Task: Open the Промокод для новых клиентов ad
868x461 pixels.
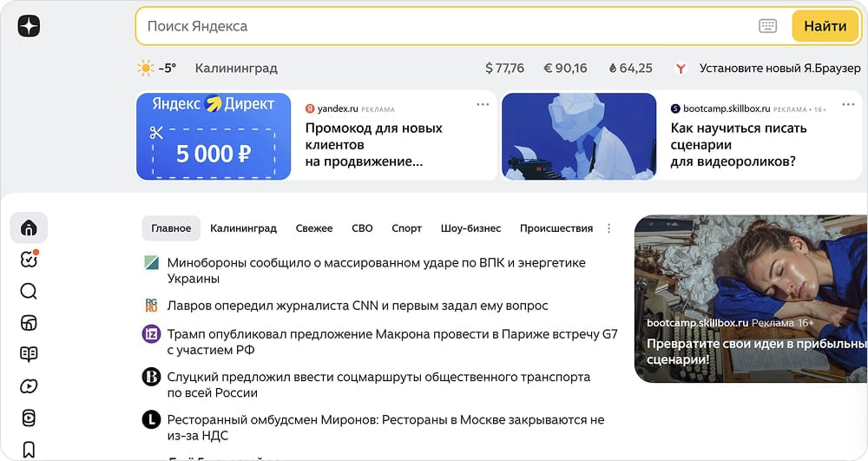Action: pos(373,144)
